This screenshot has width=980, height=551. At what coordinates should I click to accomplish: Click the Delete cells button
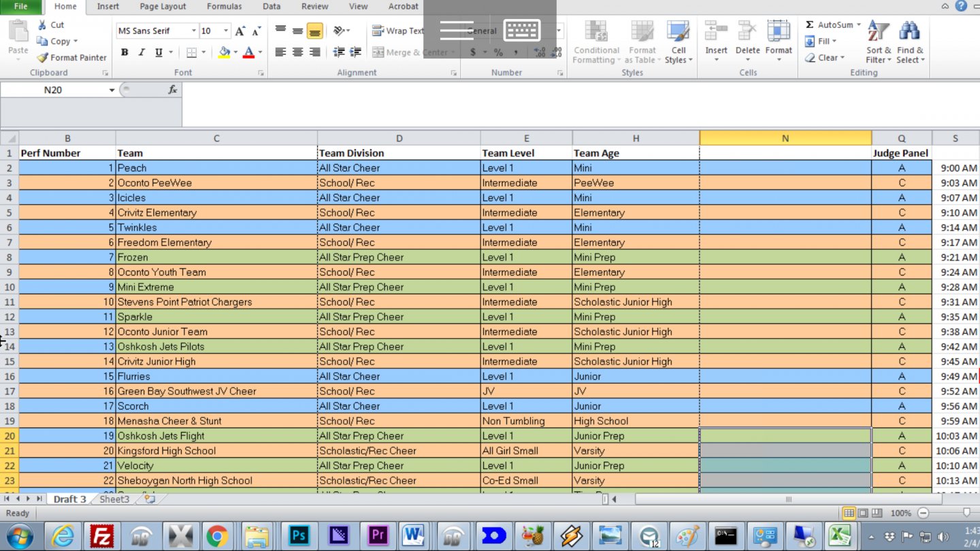point(747,42)
